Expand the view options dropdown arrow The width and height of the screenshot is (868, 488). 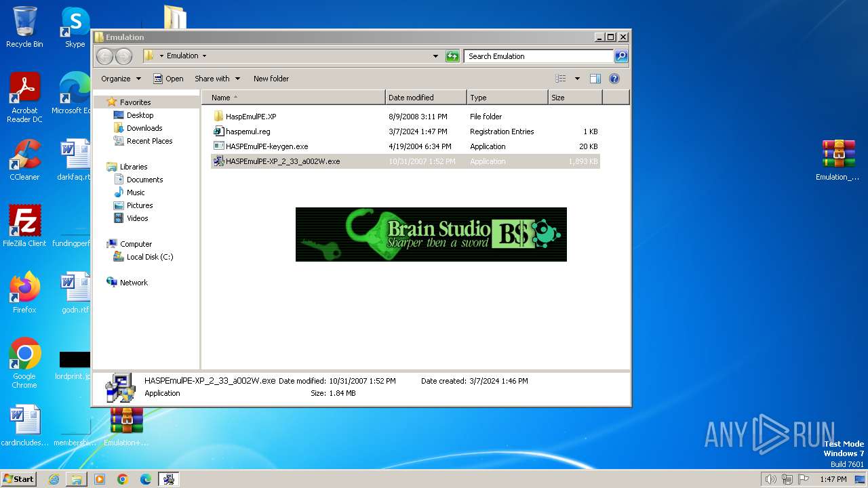pos(577,79)
